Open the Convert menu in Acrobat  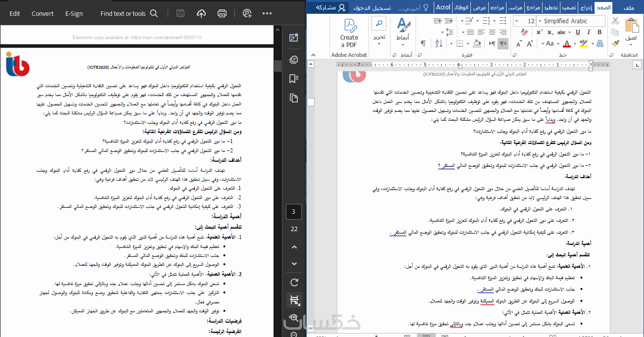coord(43,13)
